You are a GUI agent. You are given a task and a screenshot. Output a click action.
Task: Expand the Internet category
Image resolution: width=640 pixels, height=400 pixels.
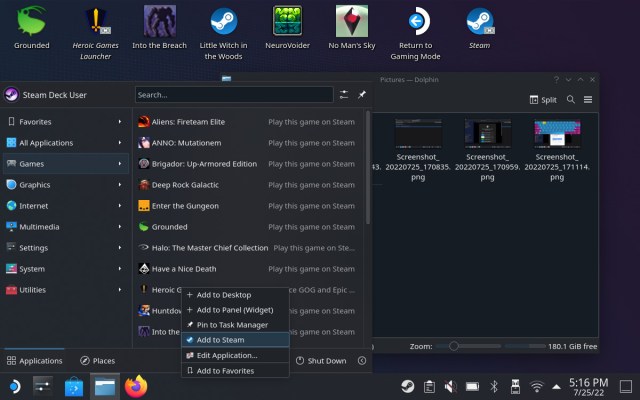(66, 206)
